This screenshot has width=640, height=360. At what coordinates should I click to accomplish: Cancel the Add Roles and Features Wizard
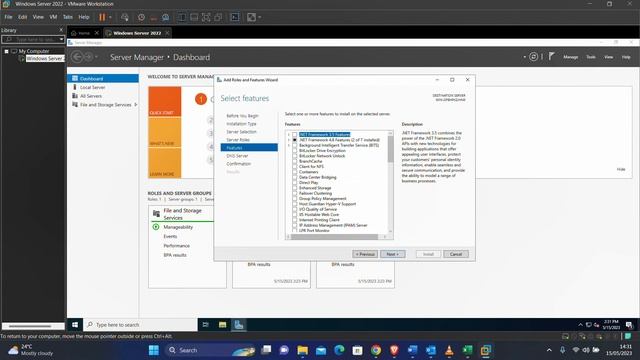(456, 254)
